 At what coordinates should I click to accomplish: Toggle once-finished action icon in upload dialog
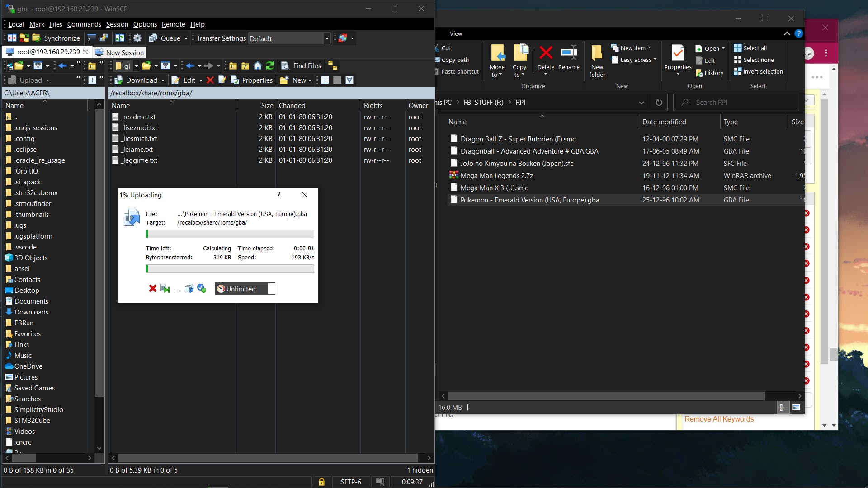pos(202,289)
